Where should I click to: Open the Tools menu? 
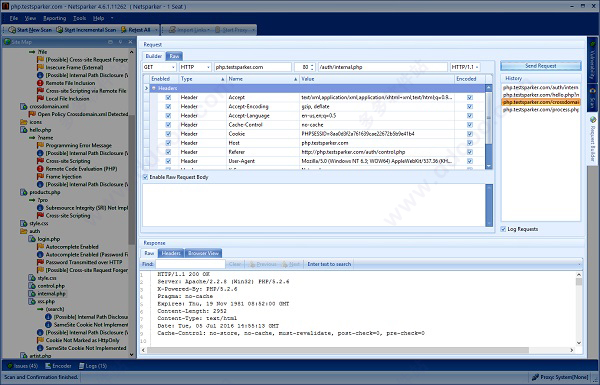[79, 18]
